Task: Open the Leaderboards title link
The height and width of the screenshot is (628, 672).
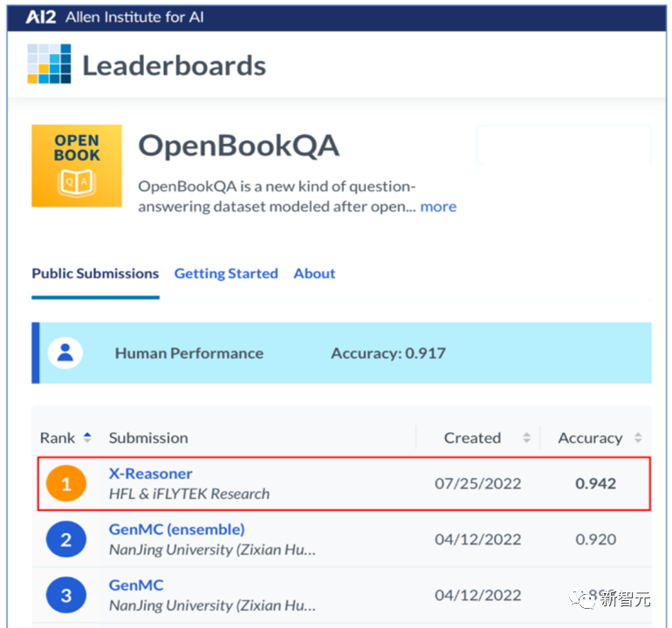Action: 174,65
